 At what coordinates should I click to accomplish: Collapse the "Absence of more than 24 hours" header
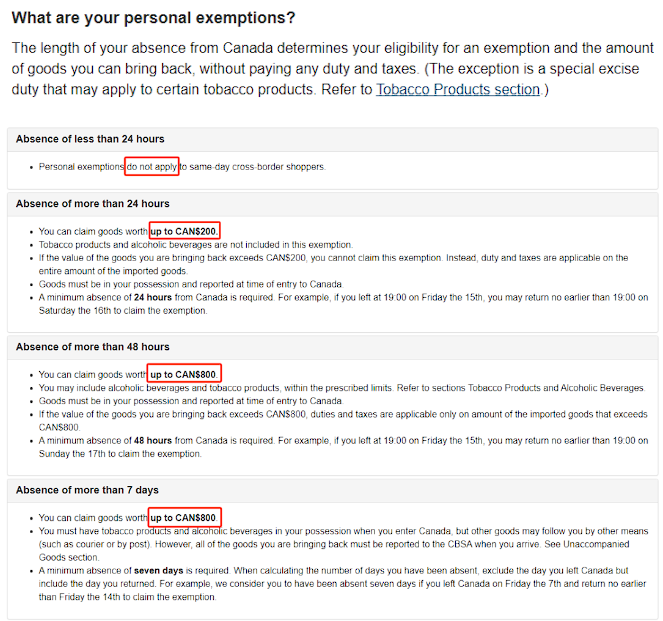pyautogui.click(x=93, y=204)
